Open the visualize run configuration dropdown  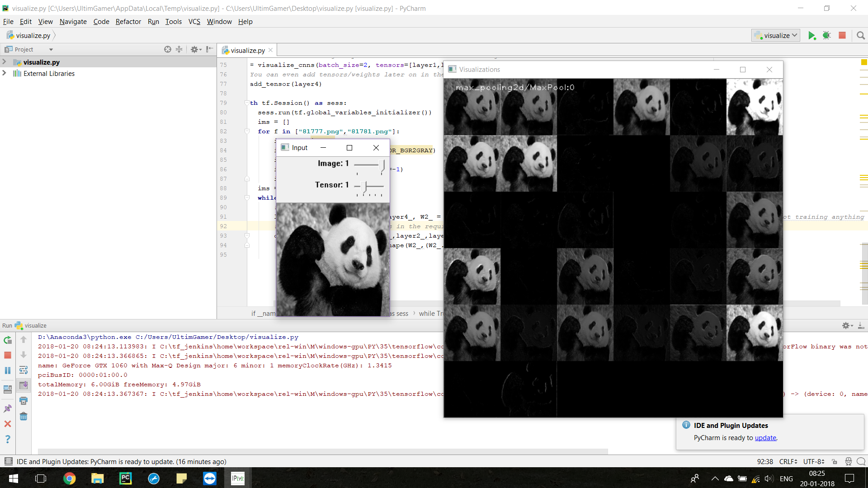click(x=776, y=35)
